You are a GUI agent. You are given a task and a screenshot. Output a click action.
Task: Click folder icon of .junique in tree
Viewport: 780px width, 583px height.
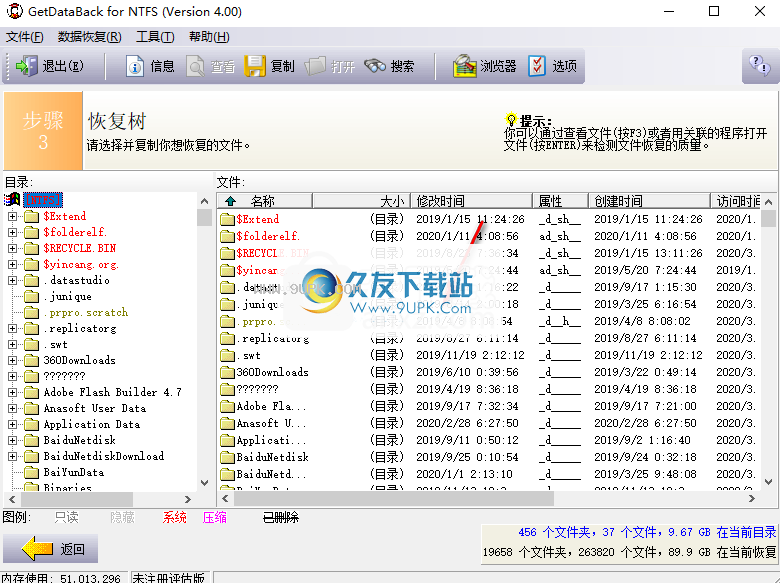tap(31, 296)
